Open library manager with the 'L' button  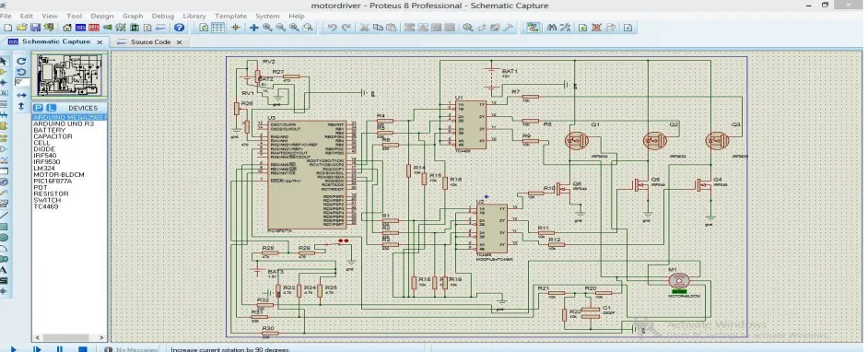point(51,108)
